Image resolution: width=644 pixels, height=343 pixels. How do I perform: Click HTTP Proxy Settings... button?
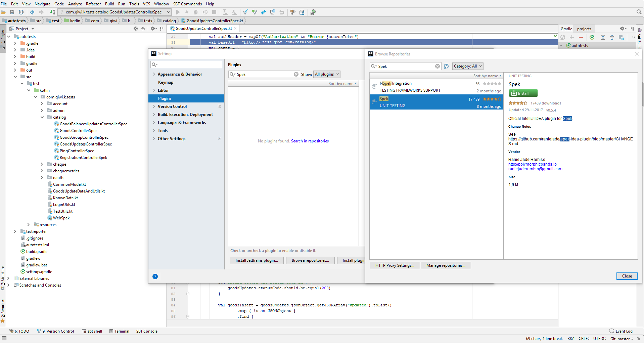[x=395, y=265]
